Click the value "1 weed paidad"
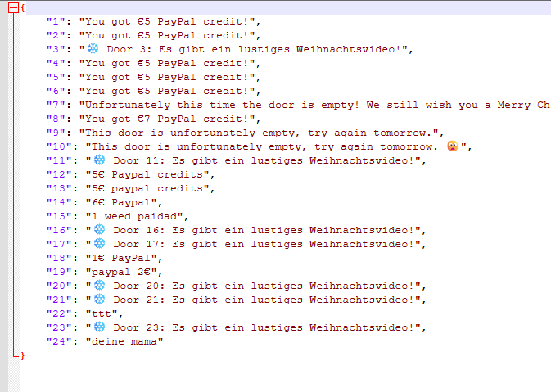The image size is (551, 392). click(134, 216)
